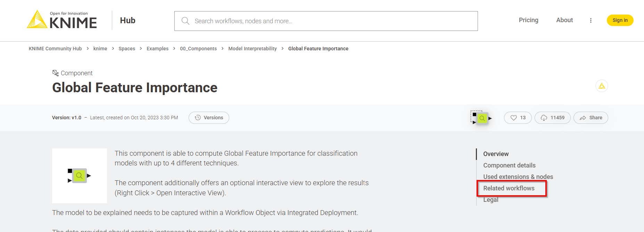Jump to Component details section

point(509,165)
